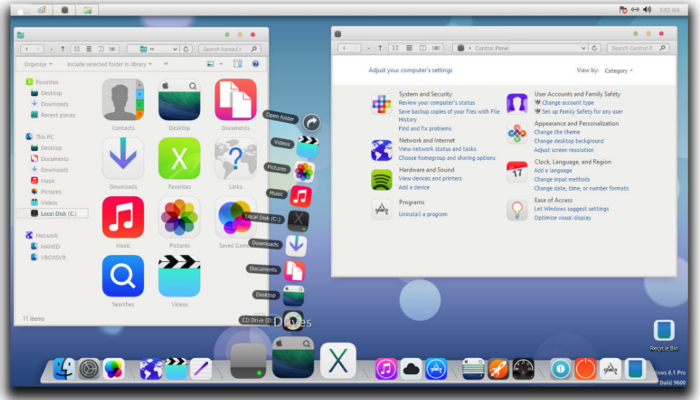Click the back arrow in Control Panel window
Viewport: 700px width, 400px height.
[x=344, y=48]
